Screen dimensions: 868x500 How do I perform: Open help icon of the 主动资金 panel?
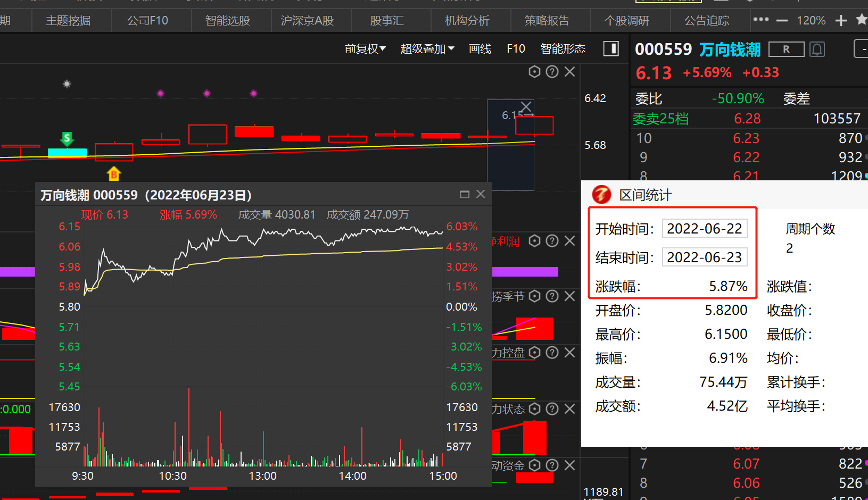(552, 465)
